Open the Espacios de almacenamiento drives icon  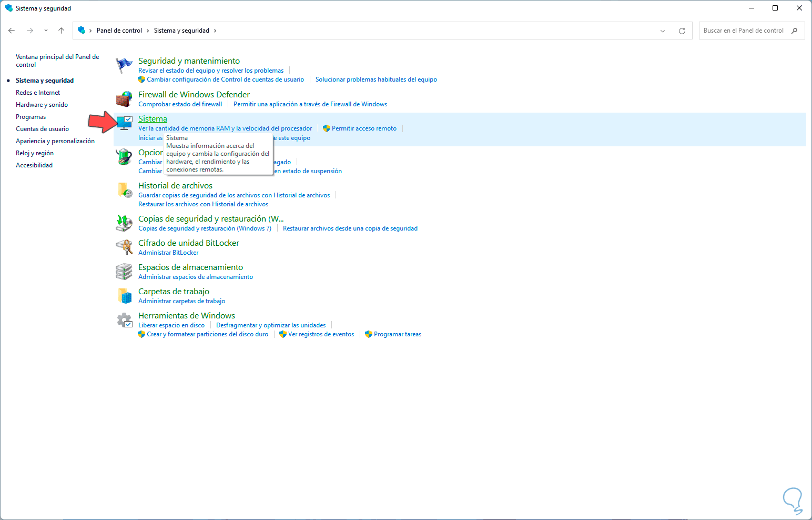(124, 272)
